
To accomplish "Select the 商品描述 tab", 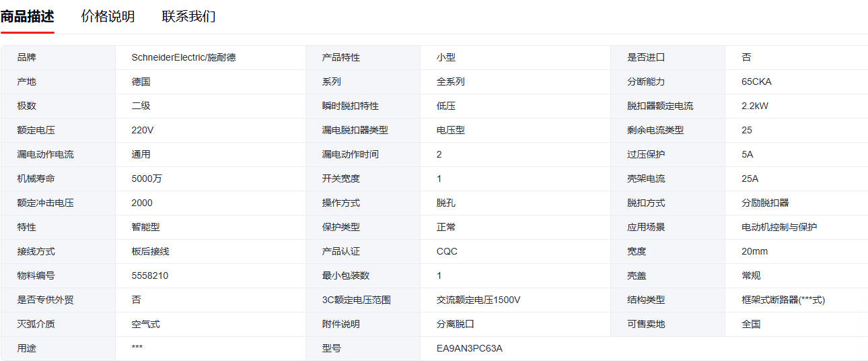I will click(28, 17).
